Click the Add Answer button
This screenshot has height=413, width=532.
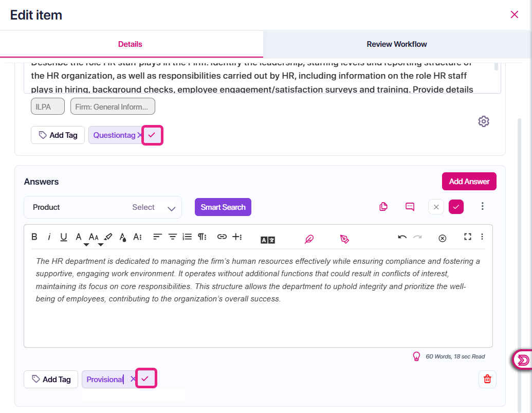(x=469, y=182)
